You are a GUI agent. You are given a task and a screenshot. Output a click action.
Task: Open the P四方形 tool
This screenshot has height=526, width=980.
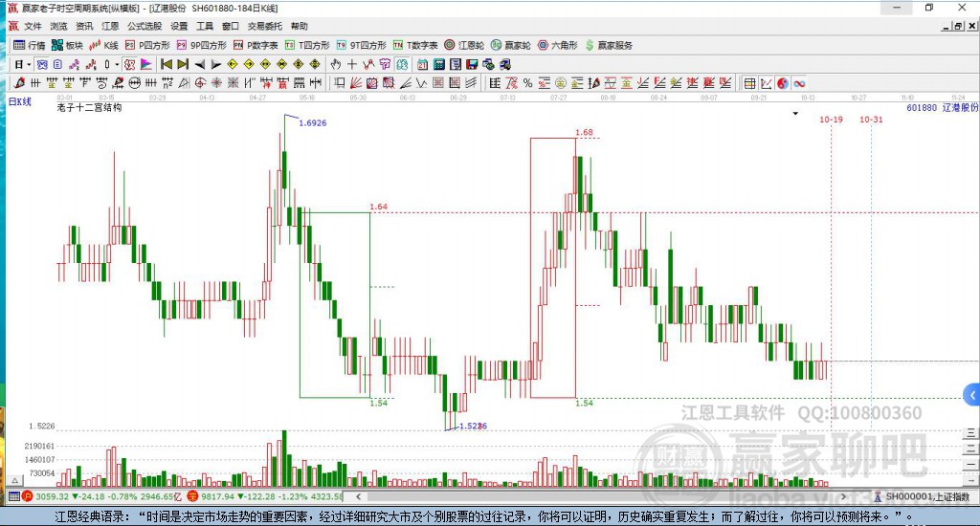click(x=147, y=45)
